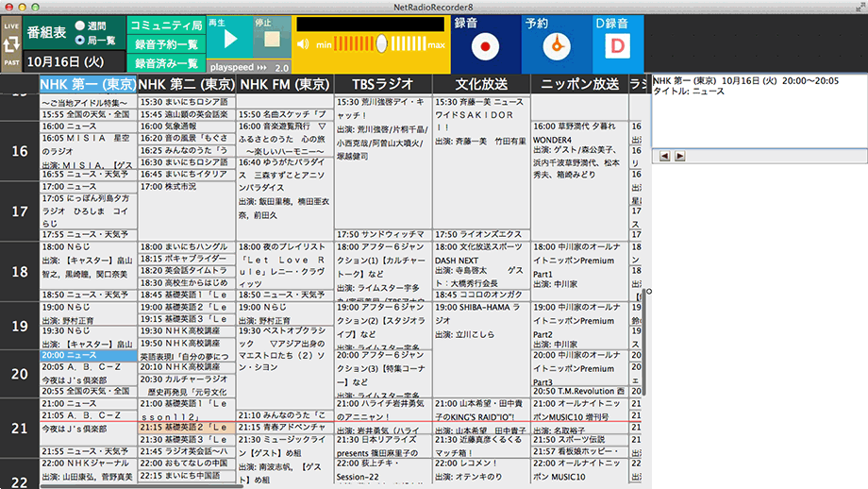Select the 文化放送 station header
Screen dimensions: 868x489
tap(481, 84)
